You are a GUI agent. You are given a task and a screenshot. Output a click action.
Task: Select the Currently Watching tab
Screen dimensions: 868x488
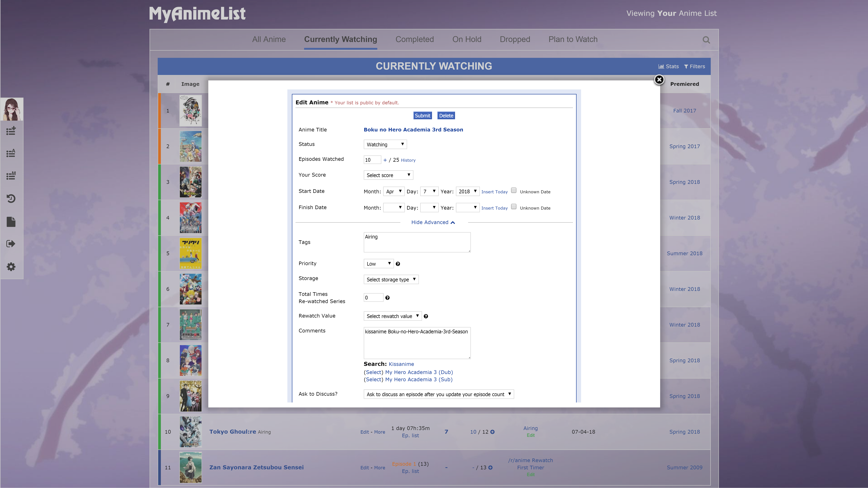tap(340, 39)
